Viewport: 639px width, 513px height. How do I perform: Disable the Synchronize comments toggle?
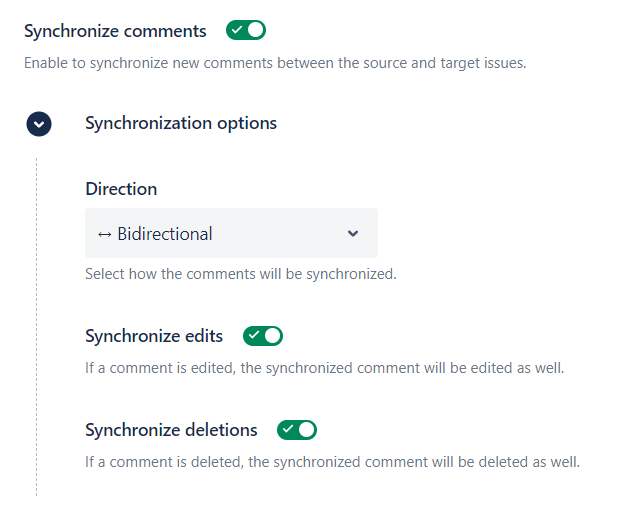tap(246, 30)
